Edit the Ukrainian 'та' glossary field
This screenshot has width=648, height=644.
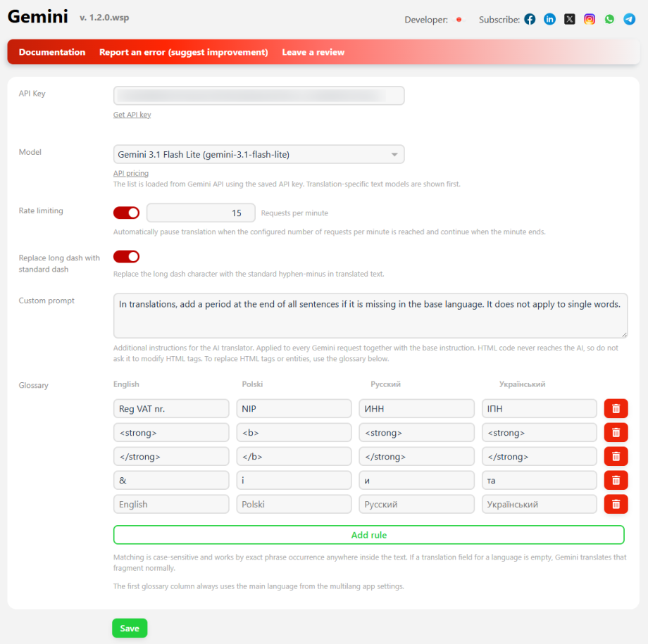click(540, 481)
